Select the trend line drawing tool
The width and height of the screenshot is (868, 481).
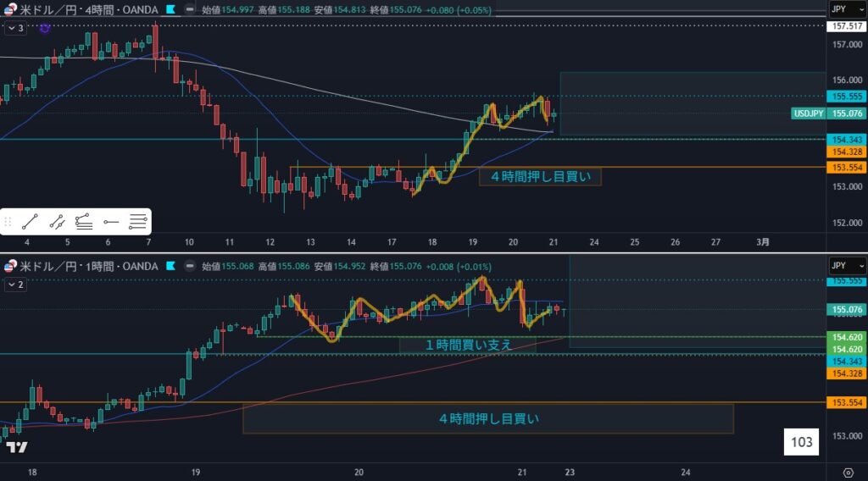(x=31, y=223)
